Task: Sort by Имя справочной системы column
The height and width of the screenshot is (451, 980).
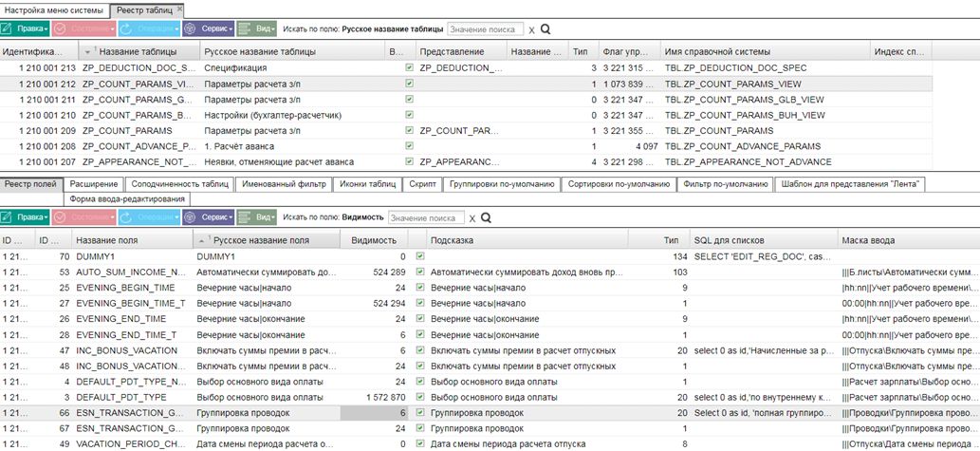Action: (765, 51)
